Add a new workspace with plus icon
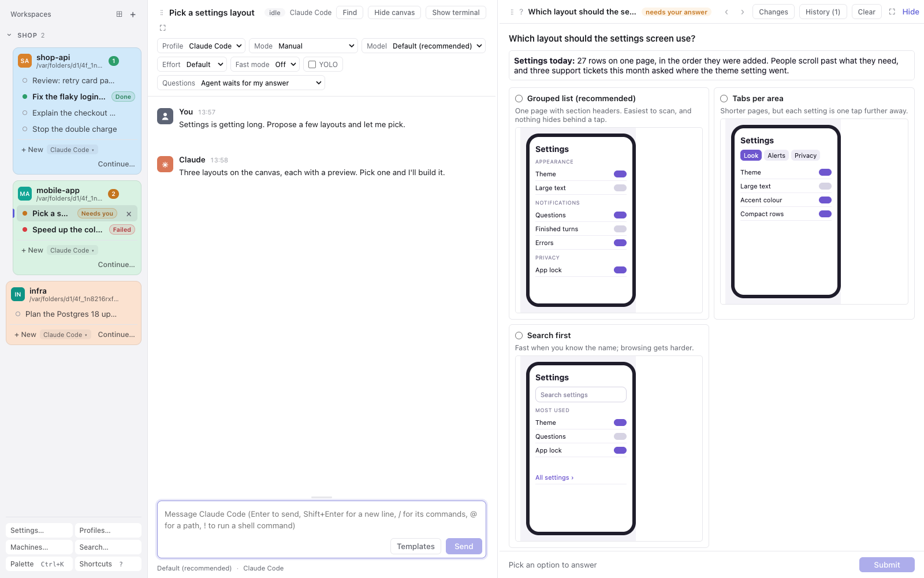 [133, 14]
